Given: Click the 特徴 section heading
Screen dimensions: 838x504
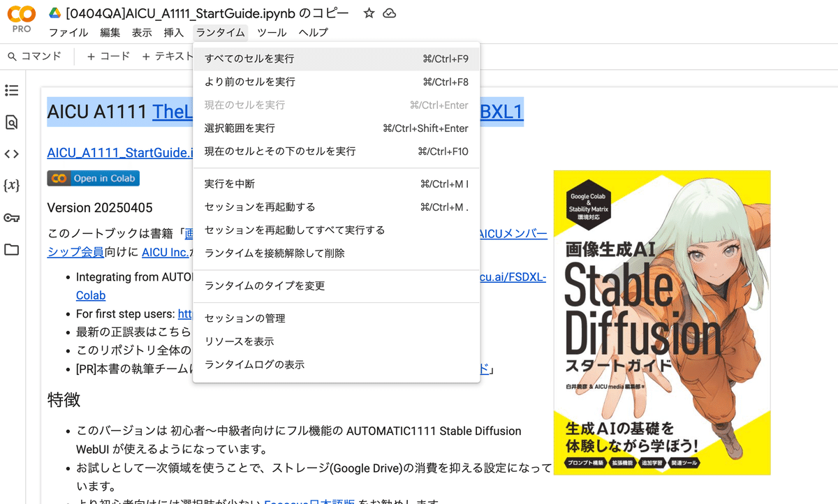Looking at the screenshot, I should pyautogui.click(x=64, y=399).
